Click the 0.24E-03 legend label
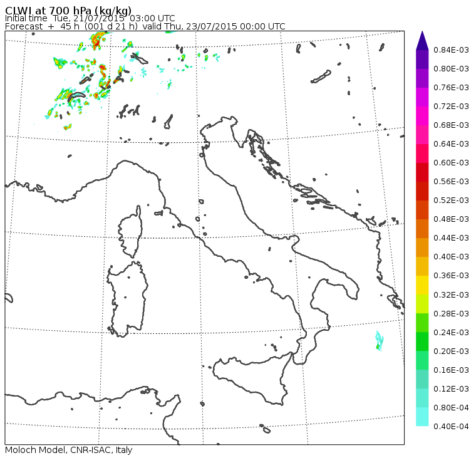 pos(451,333)
